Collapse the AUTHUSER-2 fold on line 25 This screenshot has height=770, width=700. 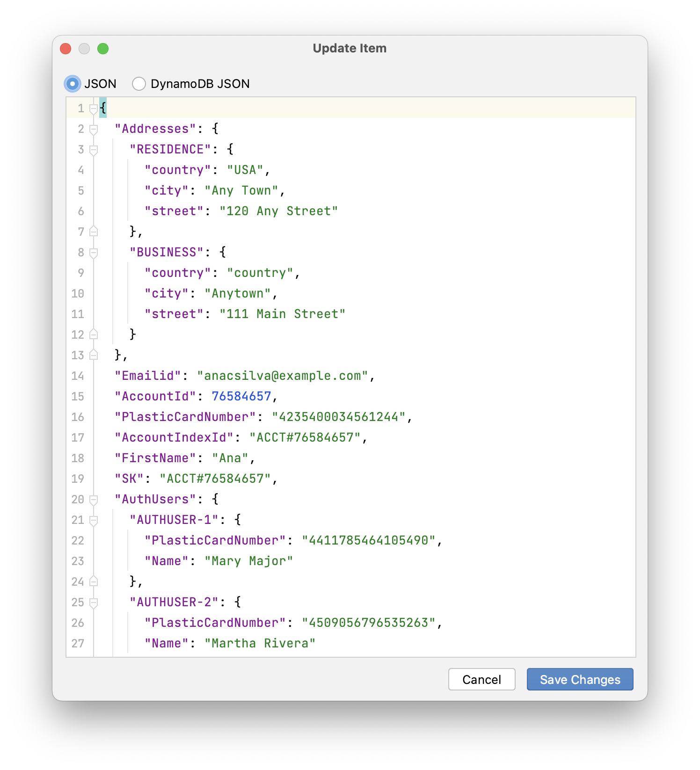click(94, 603)
